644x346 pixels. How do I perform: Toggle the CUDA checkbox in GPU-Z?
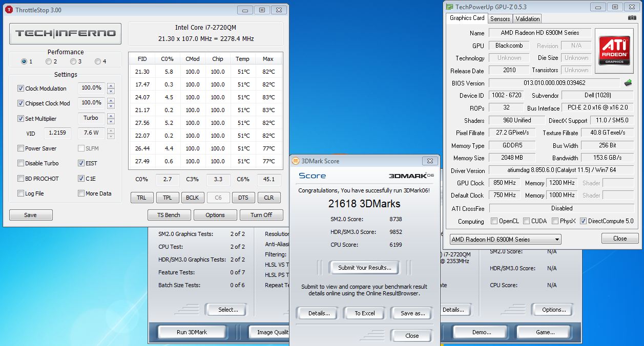(527, 221)
